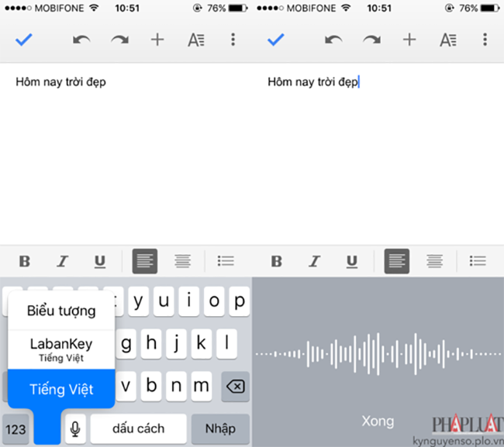Choose LabanKey Tiếng Việt keyboard from popup
The height and width of the screenshot is (447, 504).
tap(61, 350)
